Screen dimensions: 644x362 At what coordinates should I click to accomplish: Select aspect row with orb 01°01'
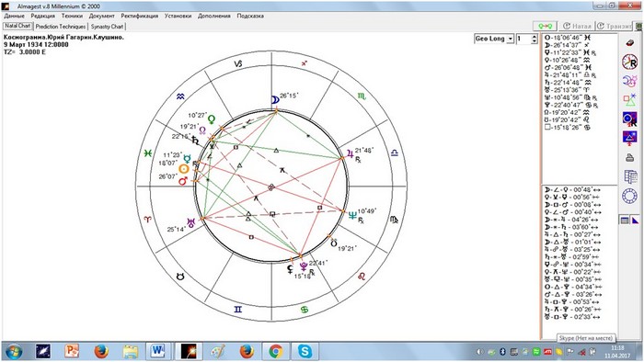572,242
